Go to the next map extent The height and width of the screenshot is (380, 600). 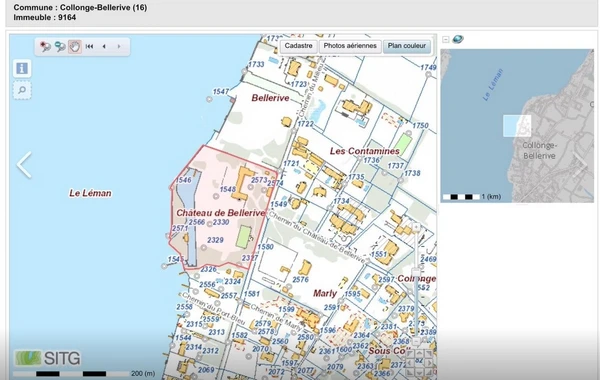pyautogui.click(x=119, y=46)
